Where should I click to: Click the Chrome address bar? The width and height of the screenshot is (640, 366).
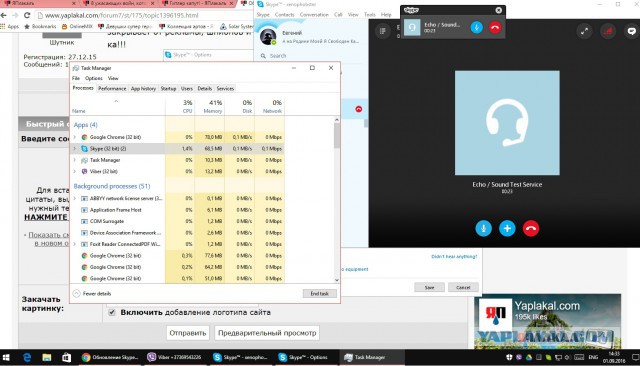[x=143, y=16]
